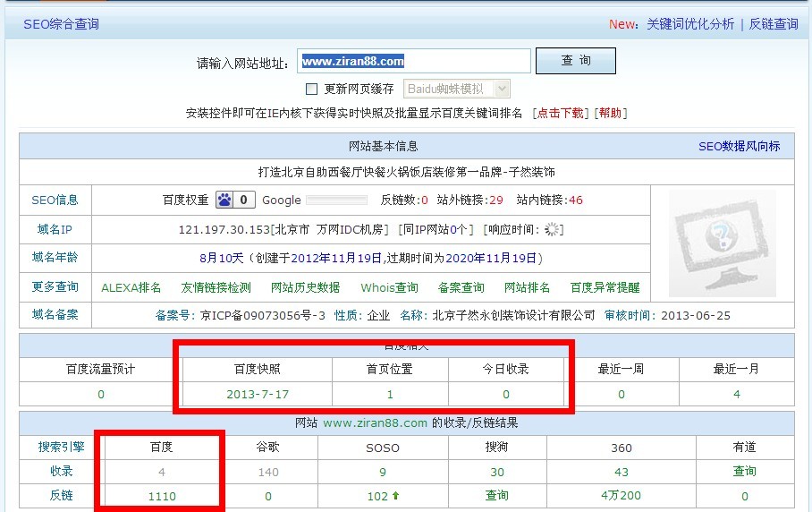Viewport: 812px width, 512px height.
Task: Open the Baidu蜘蛛模拟 dropdown
Action: 457,90
